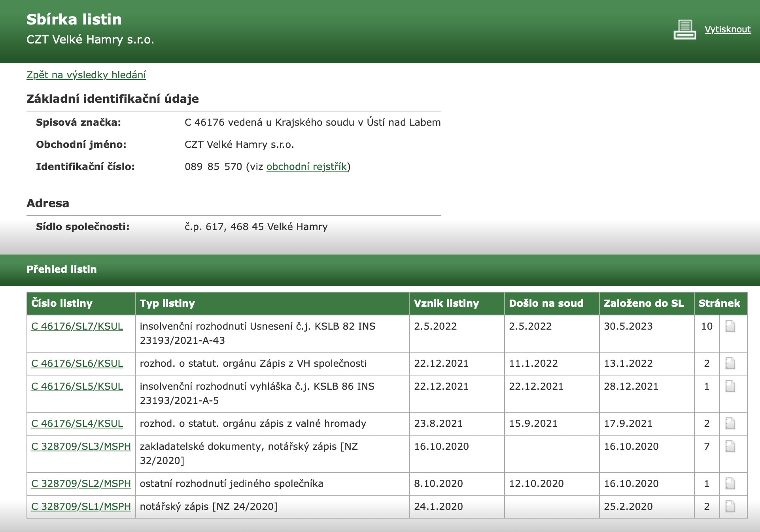Screen dimensions: 760x532
Task: Click the zakladatelské dokumenty NZ 32/2020 cell
Action: click(272, 454)
